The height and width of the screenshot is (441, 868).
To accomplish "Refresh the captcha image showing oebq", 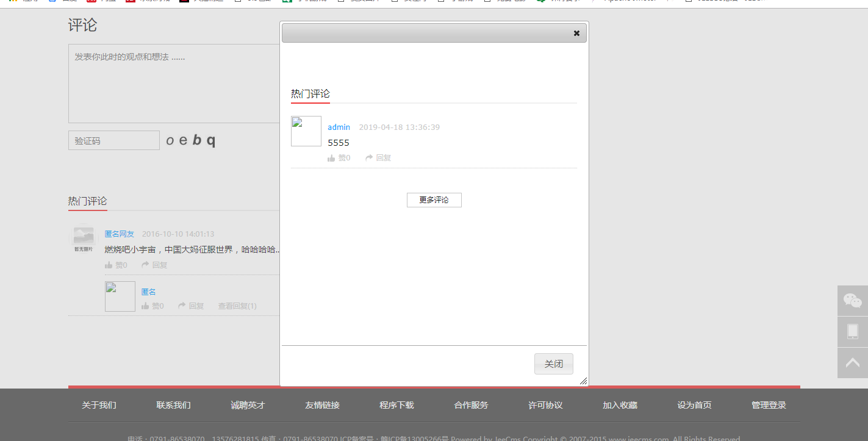I will click(191, 140).
